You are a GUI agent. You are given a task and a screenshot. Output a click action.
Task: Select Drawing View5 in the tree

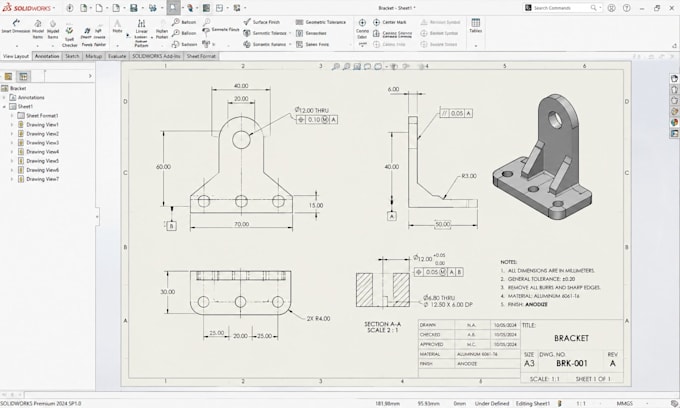[38, 161]
